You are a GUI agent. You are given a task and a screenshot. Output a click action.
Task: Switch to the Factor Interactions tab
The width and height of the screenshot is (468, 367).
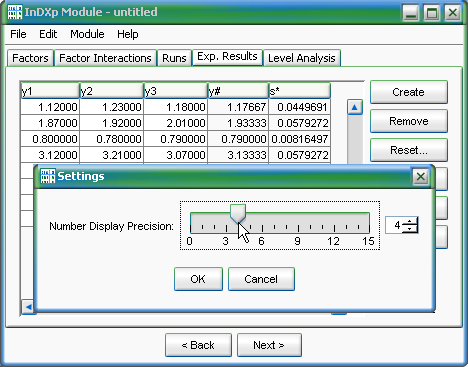105,58
